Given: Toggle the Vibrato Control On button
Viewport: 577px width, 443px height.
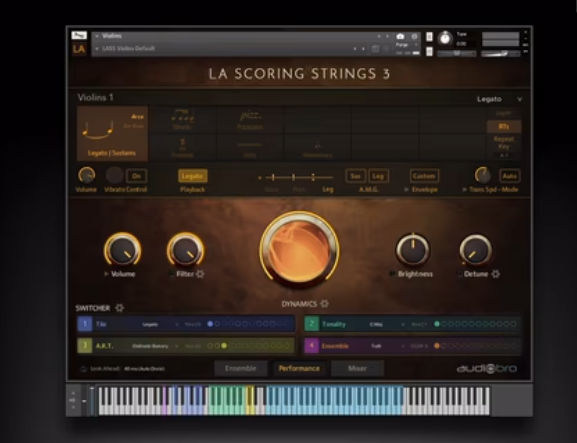Looking at the screenshot, I should (136, 176).
